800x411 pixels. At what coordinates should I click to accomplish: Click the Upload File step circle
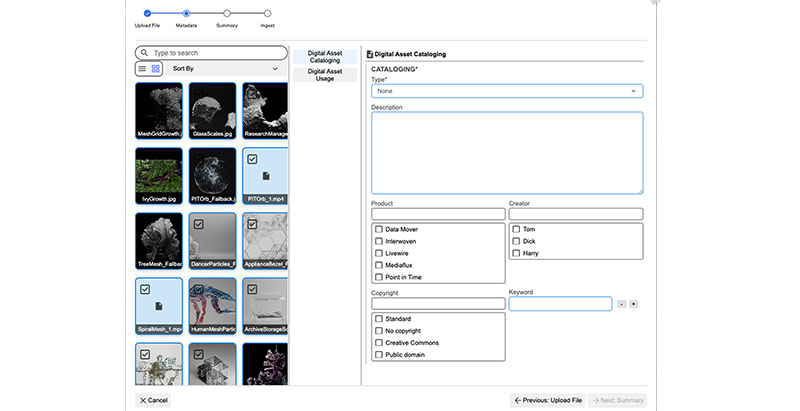(147, 13)
